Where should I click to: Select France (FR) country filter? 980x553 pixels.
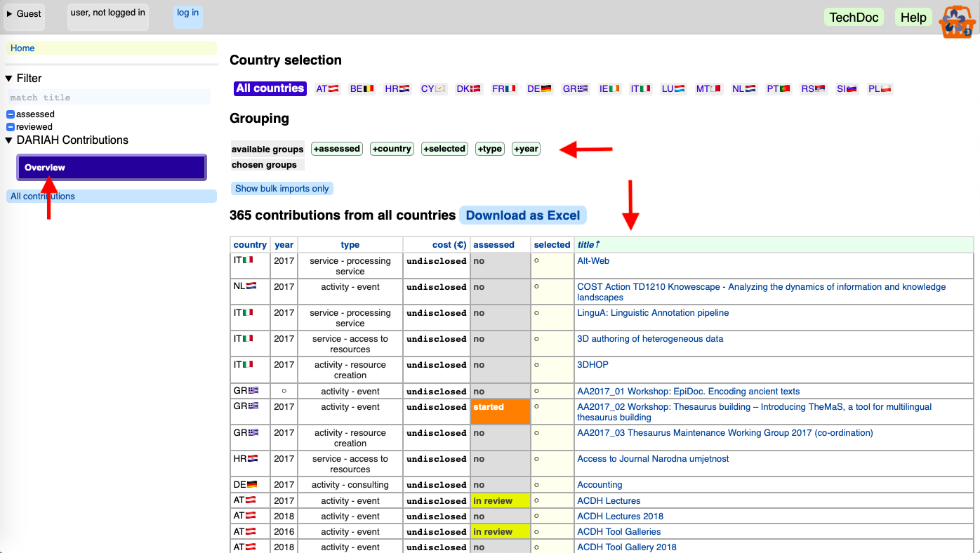(503, 88)
